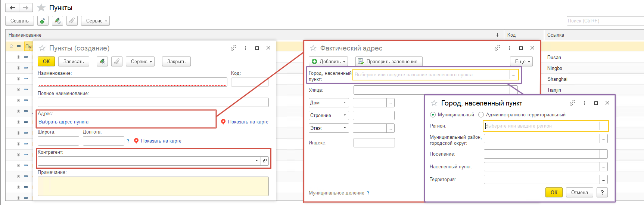The image size is (644, 205).
Task: Click the sort arrow in Наименование column header
Action: click(497, 35)
